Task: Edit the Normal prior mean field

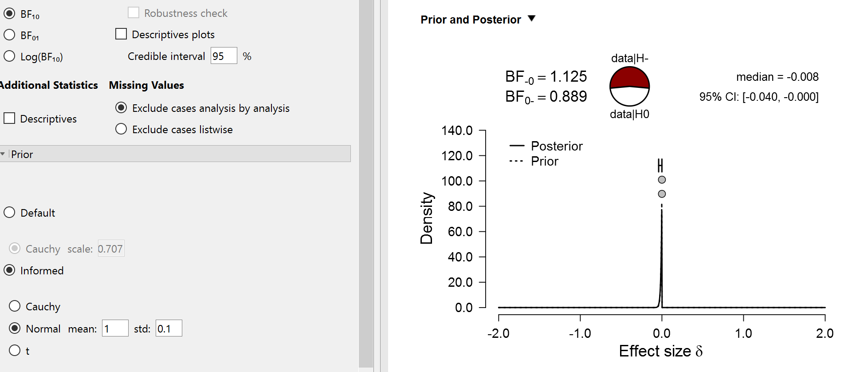Action: coord(115,328)
